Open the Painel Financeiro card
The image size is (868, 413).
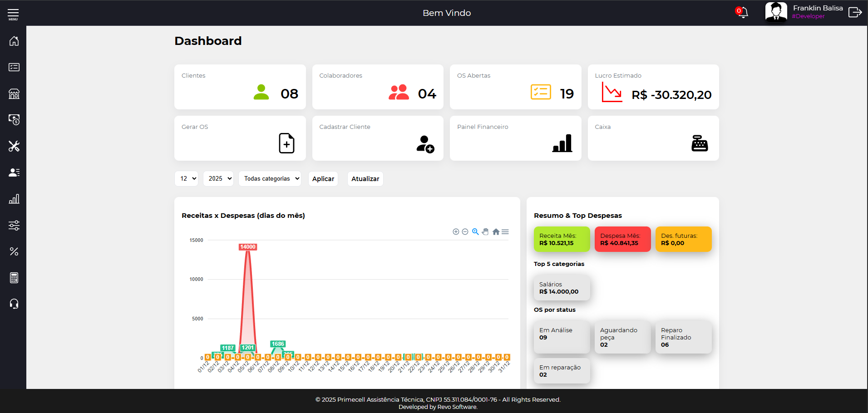coord(515,138)
